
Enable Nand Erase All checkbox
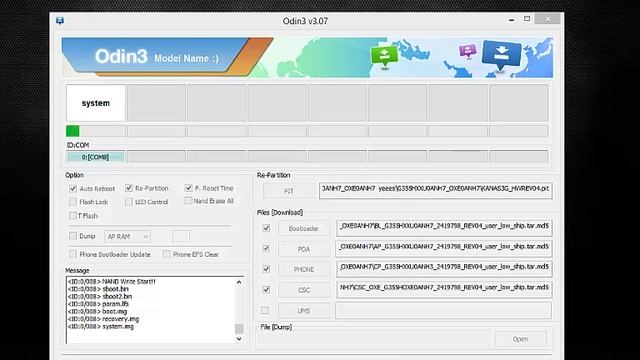point(188,201)
